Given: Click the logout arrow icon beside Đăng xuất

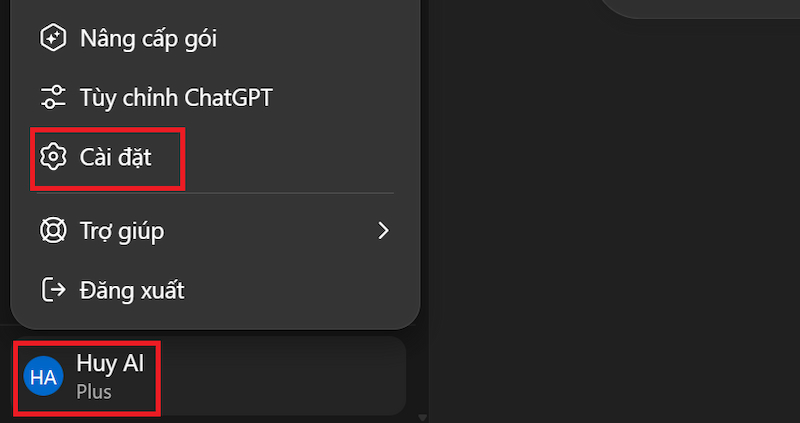Looking at the screenshot, I should 53,290.
